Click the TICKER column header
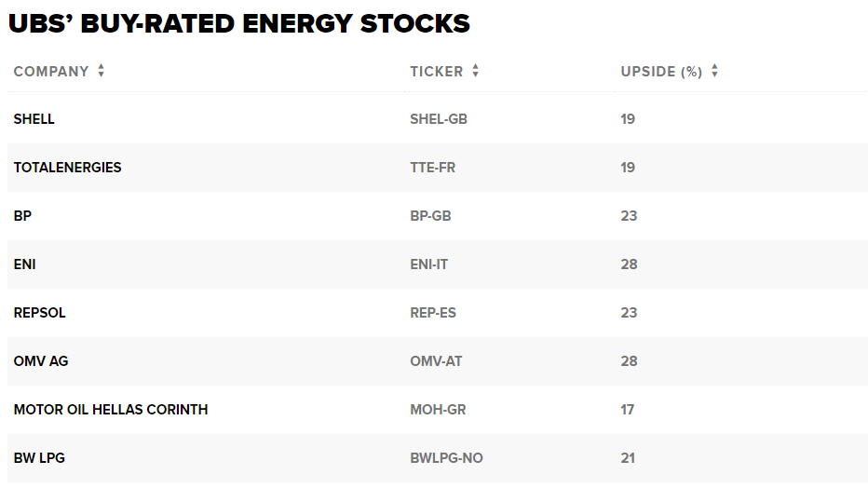The width and height of the screenshot is (868, 488). tap(436, 72)
